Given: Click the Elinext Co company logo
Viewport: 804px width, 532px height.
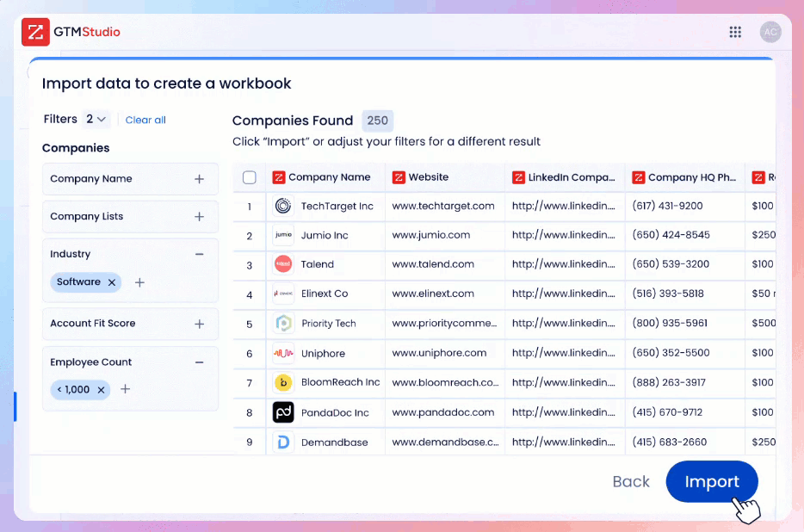Looking at the screenshot, I should point(283,294).
